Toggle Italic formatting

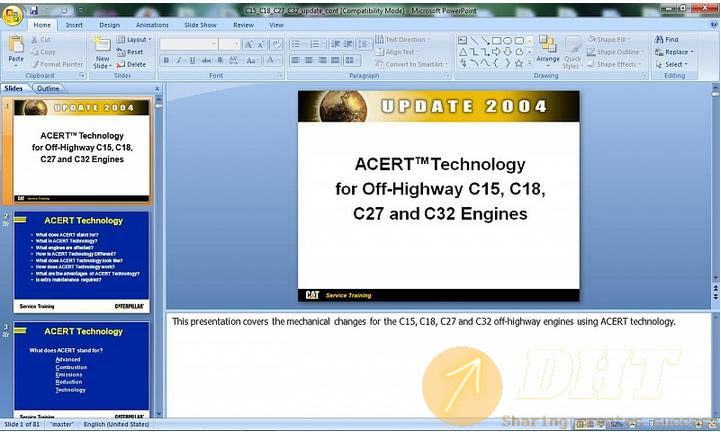tap(179, 60)
